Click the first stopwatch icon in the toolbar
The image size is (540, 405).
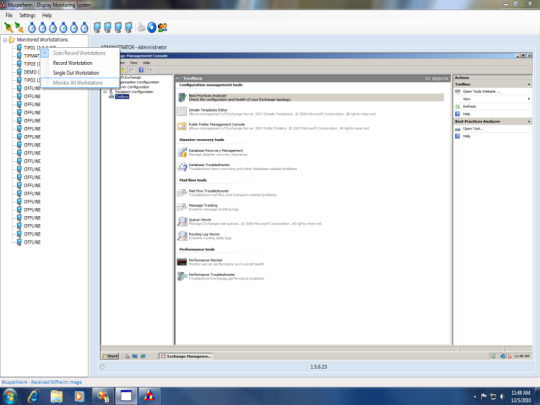(x=32, y=28)
